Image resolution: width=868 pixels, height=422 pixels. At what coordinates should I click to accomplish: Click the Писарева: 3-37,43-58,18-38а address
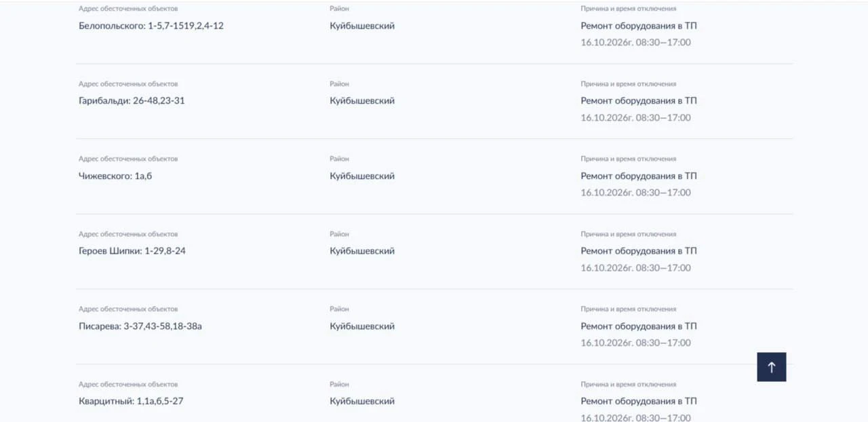tap(140, 326)
